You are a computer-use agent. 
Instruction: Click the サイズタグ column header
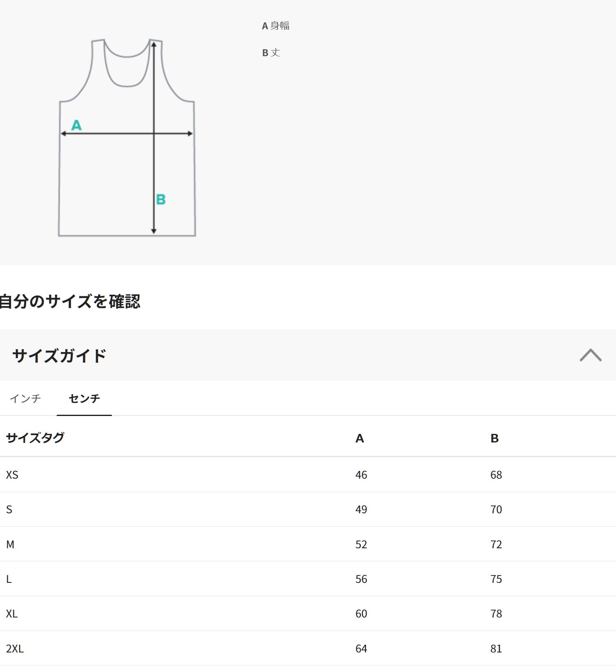35,438
